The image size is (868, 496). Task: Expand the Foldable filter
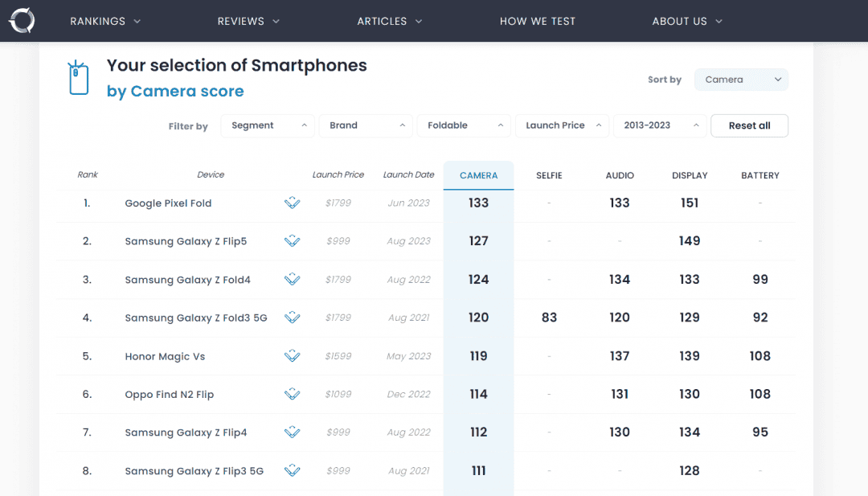pyautogui.click(x=464, y=125)
